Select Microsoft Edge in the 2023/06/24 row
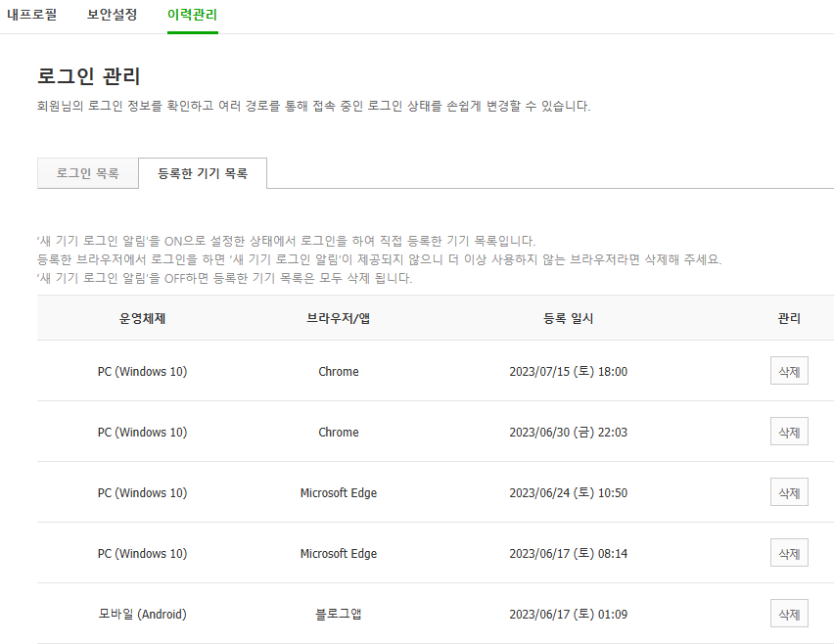 (339, 492)
